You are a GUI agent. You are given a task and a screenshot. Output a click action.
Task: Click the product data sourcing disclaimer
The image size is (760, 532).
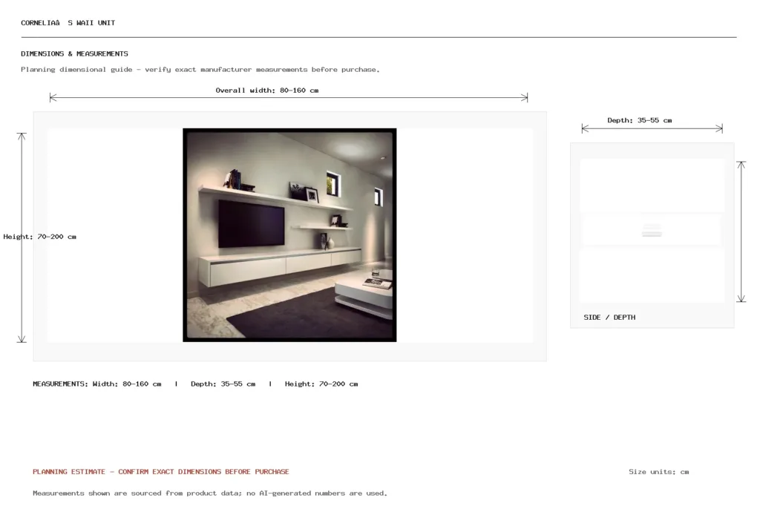point(210,493)
